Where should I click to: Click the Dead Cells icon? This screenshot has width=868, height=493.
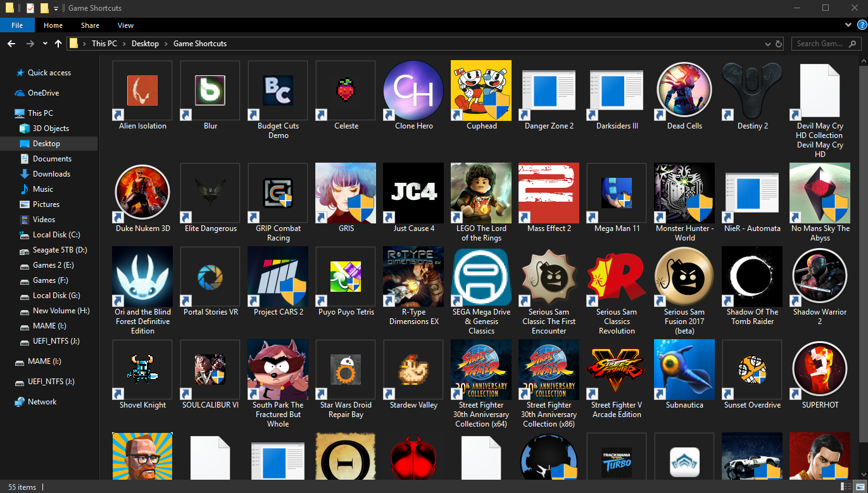tap(684, 90)
